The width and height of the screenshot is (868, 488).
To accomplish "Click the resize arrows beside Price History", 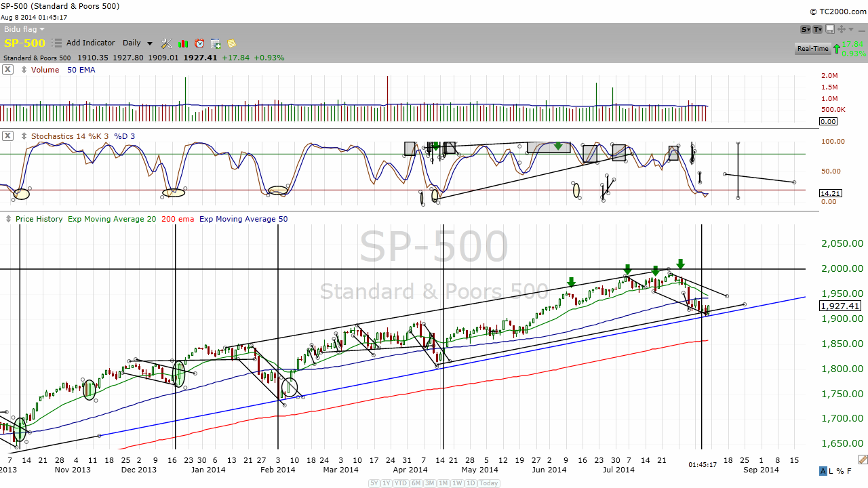I will coord(9,219).
